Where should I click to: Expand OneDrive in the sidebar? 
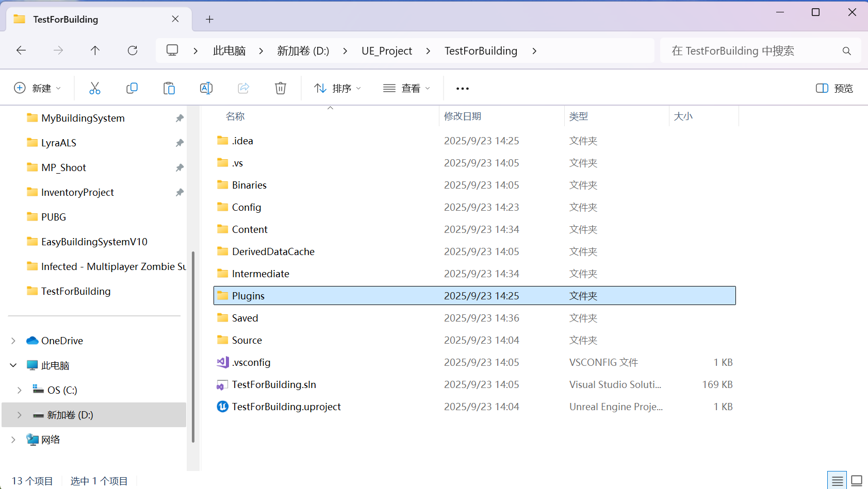[x=13, y=340]
